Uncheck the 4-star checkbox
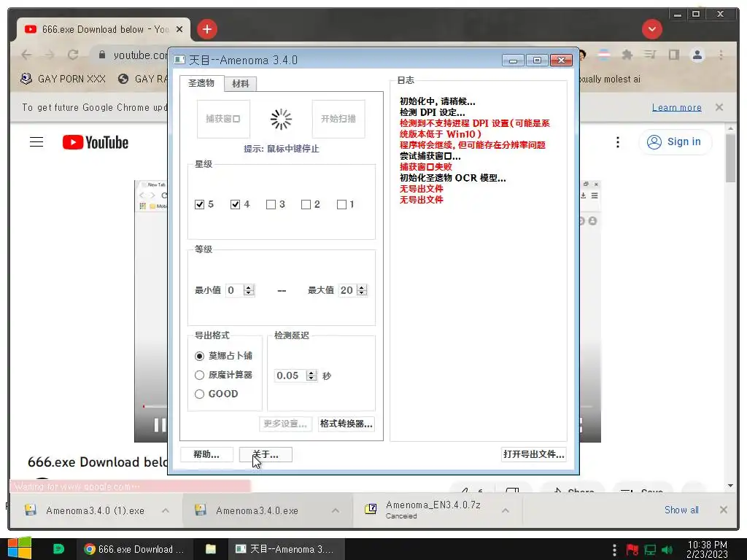Image resolution: width=747 pixels, height=560 pixels. coord(235,204)
